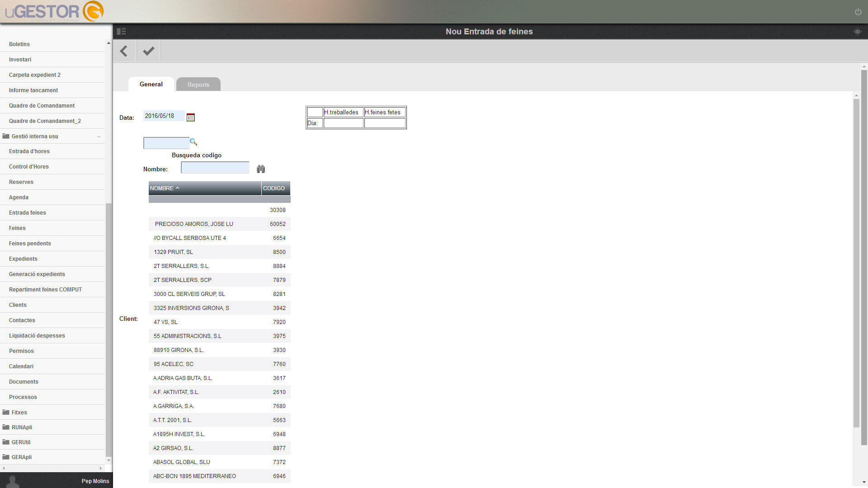Sort by the NOMBRE column header

205,188
